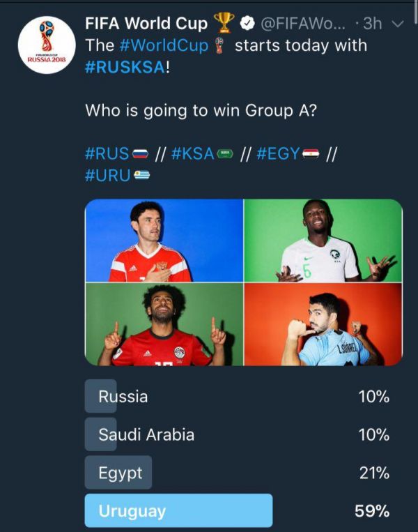This screenshot has height=532, width=418.
Task: View the Russia player photo on blue background
Action: pyautogui.click(x=164, y=241)
